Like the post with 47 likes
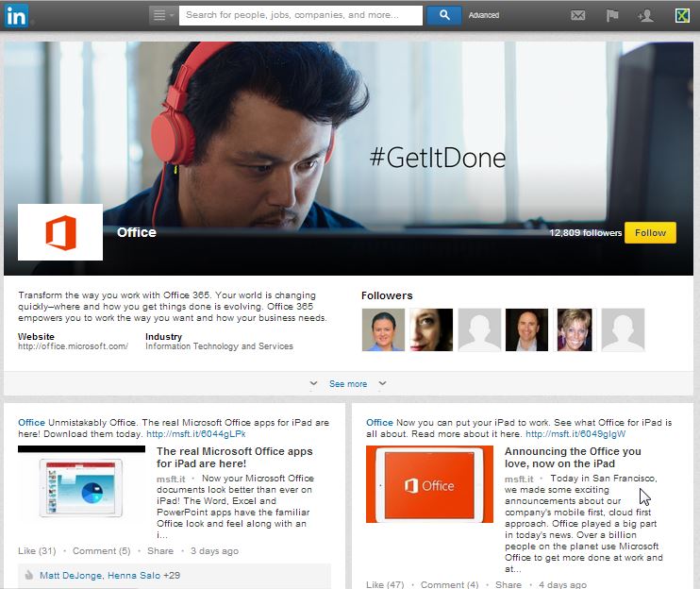700x589 pixels. 385,584
